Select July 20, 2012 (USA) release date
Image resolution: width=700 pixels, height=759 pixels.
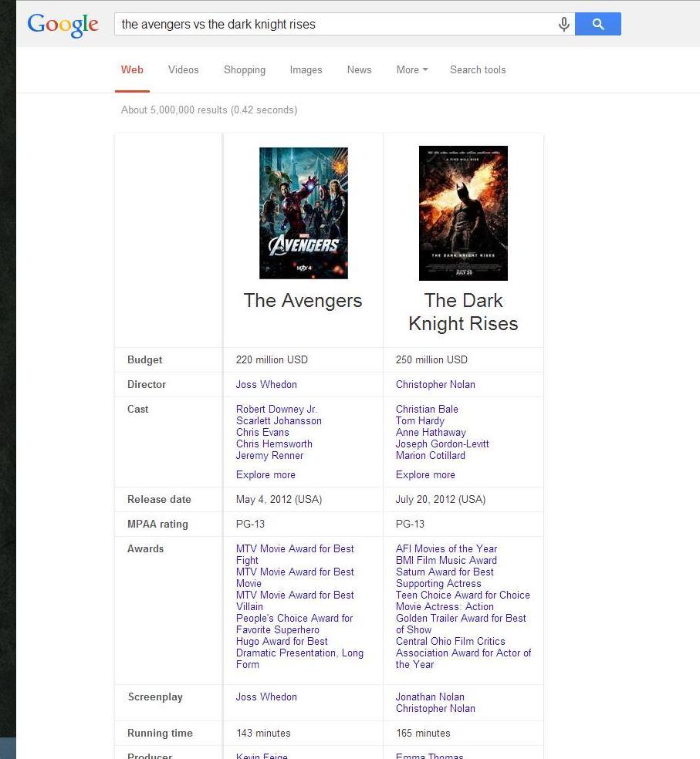pos(441,500)
